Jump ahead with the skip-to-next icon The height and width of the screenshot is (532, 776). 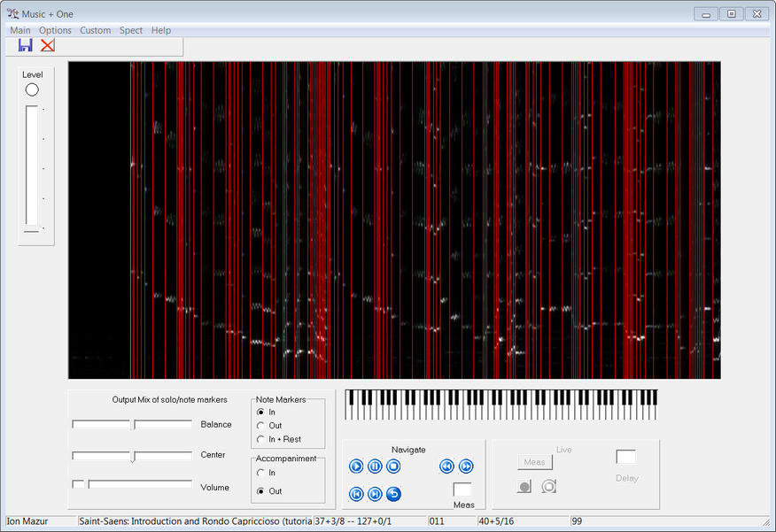pyautogui.click(x=375, y=494)
